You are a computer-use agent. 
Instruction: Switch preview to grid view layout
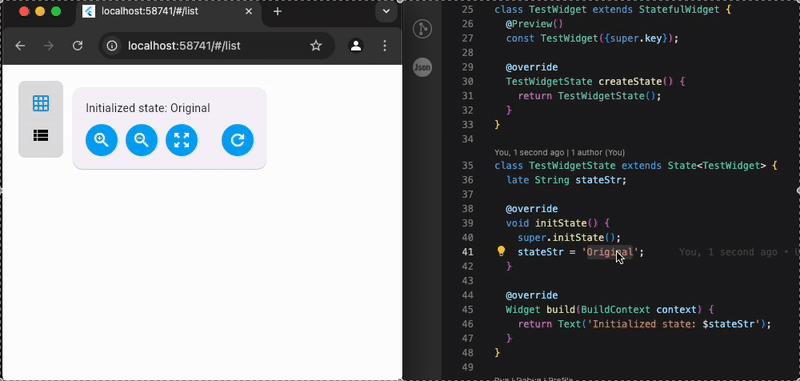pos(41,104)
